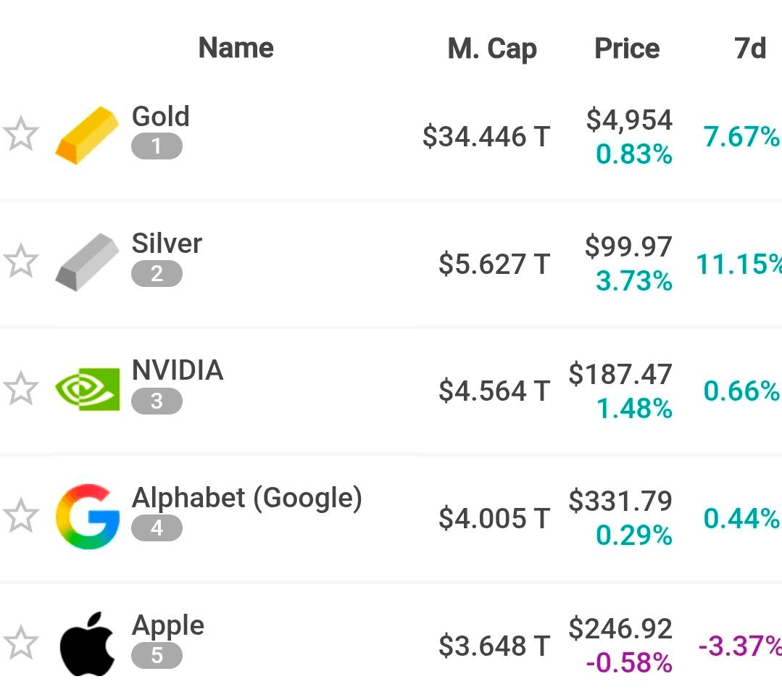Toggle favorite star for Gold
This screenshot has height=700, width=782.
point(20,136)
